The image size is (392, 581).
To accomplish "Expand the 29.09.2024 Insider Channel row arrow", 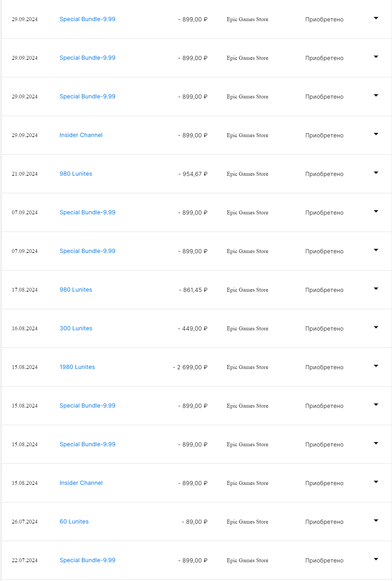I will click(x=376, y=134).
